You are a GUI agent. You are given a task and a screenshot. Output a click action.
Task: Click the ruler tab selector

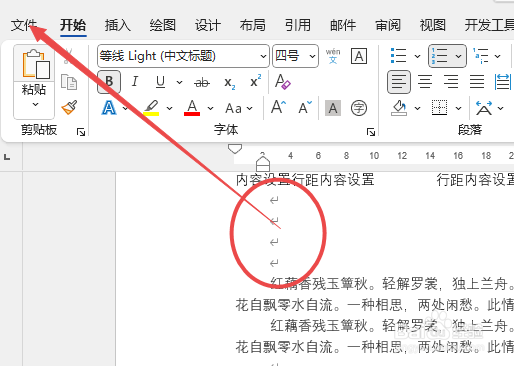pyautogui.click(x=7, y=157)
